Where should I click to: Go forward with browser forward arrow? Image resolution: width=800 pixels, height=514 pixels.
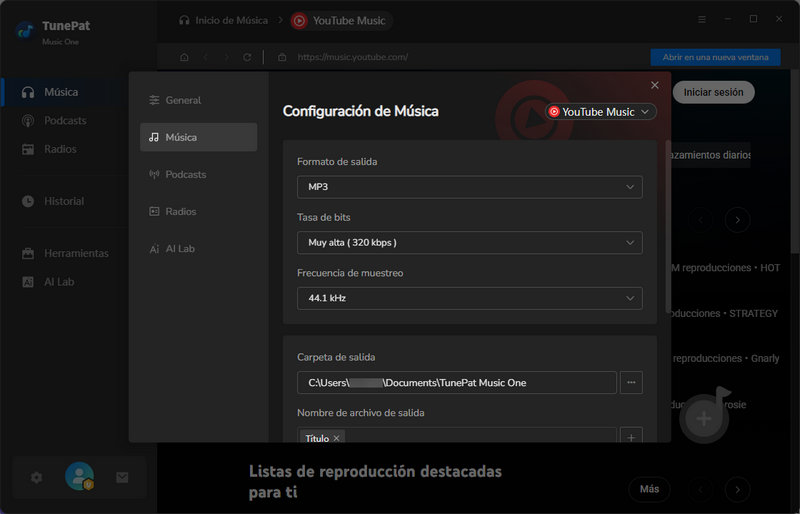(x=227, y=58)
